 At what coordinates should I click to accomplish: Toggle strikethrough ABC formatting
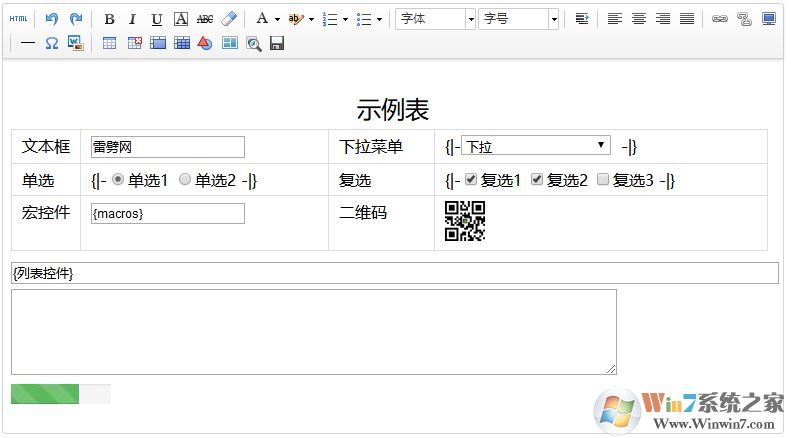[x=205, y=19]
